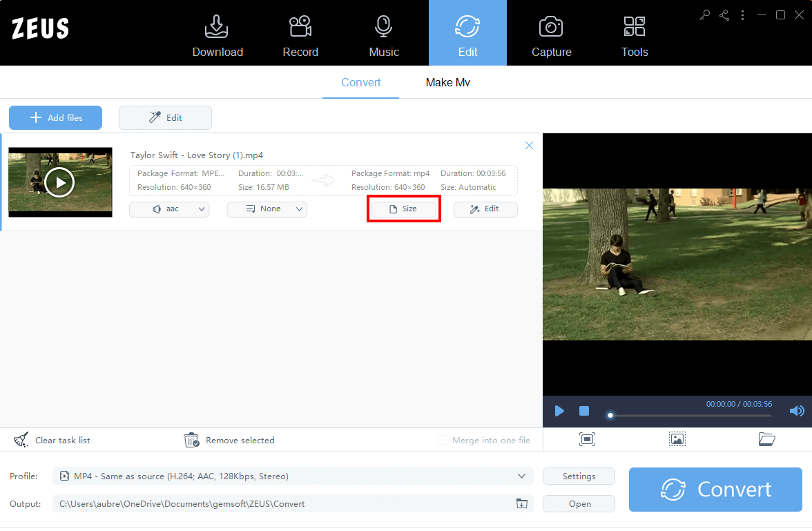This screenshot has width=812, height=531.
Task: Switch to the Make Mv sub-tab
Action: [447, 82]
